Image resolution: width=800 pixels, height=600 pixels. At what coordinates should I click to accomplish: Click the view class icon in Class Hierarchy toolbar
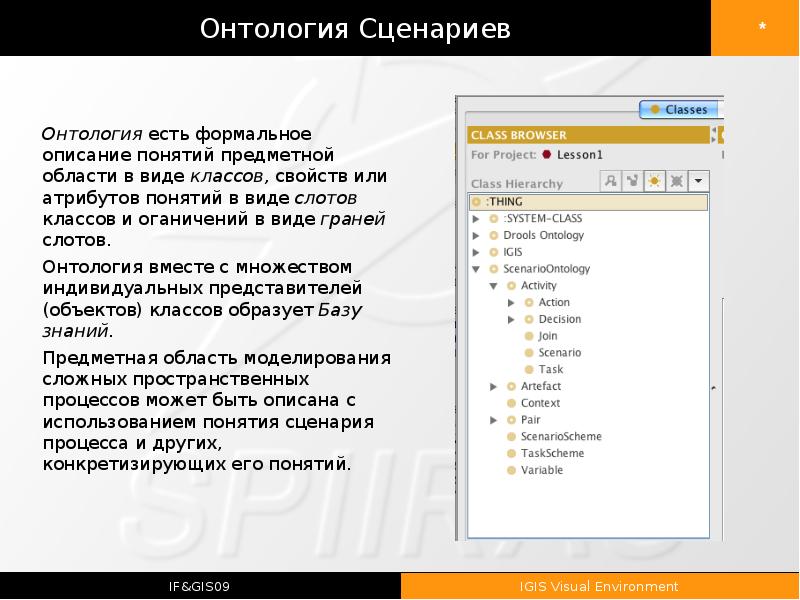pos(610,181)
